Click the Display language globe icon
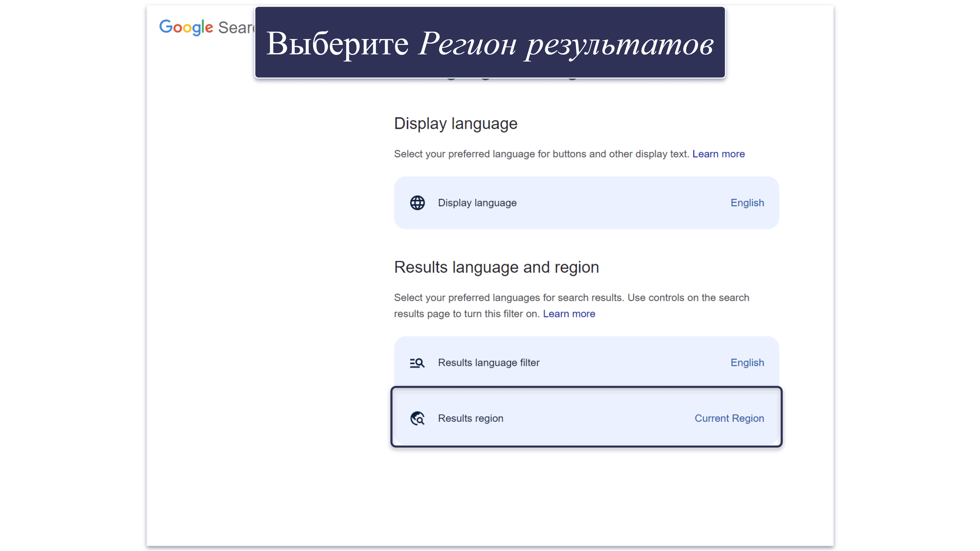980x551 pixels. tap(417, 203)
